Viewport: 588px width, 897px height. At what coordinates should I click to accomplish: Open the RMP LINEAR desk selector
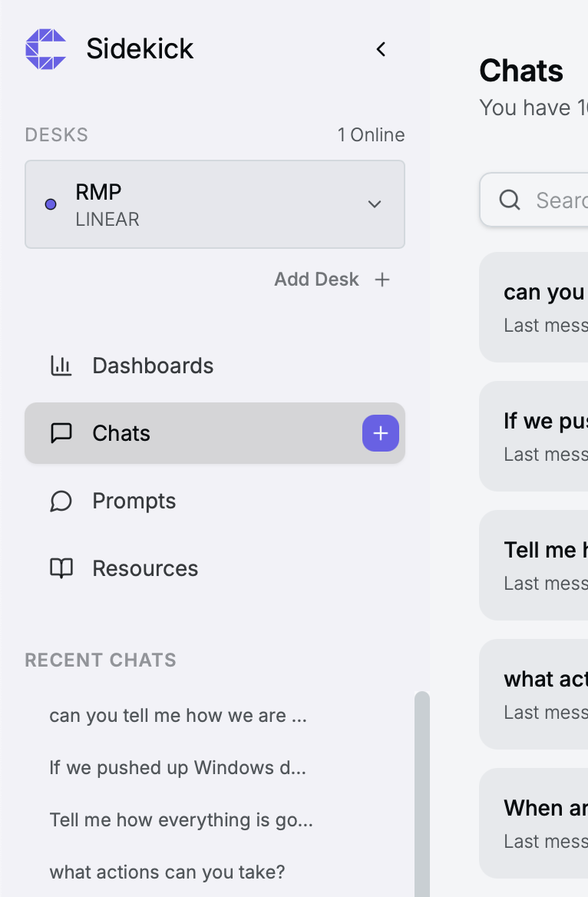tap(215, 204)
